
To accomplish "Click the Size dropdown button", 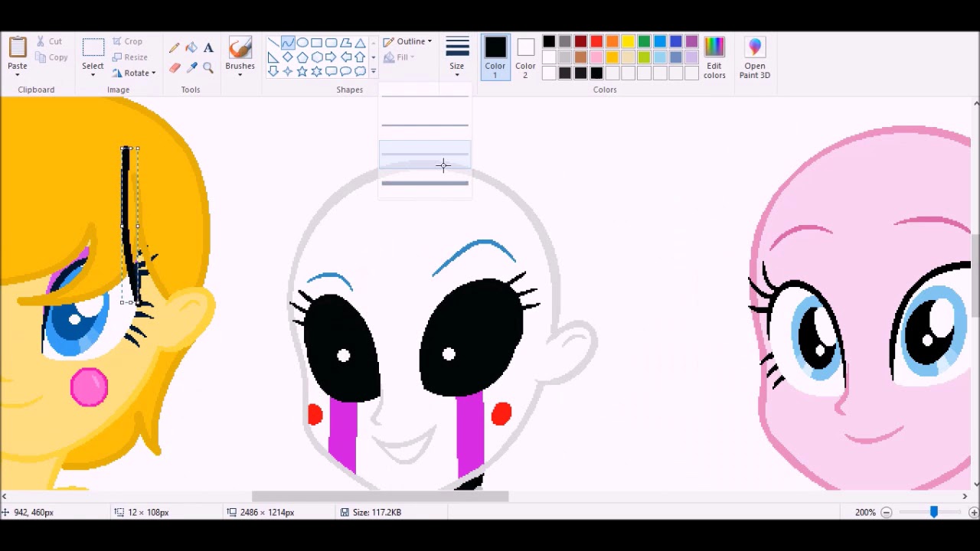I will [457, 57].
